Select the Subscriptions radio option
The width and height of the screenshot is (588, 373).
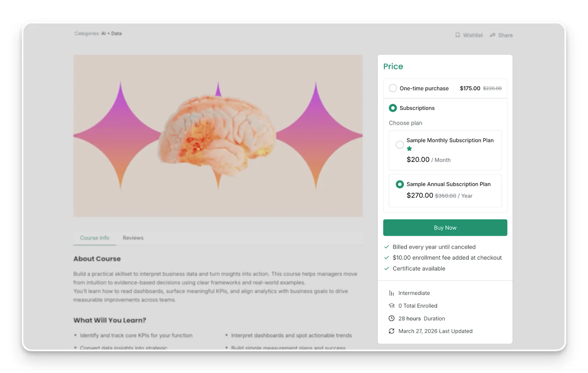coord(393,108)
